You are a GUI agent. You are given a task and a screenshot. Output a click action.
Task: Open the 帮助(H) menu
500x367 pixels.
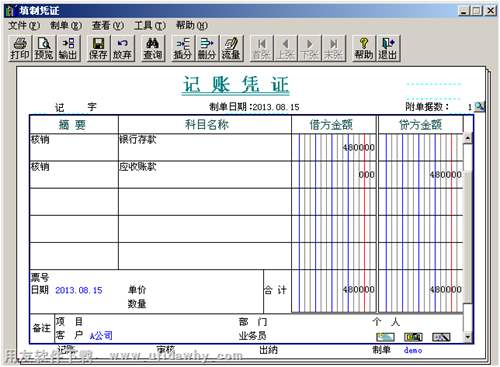pyautogui.click(x=192, y=25)
